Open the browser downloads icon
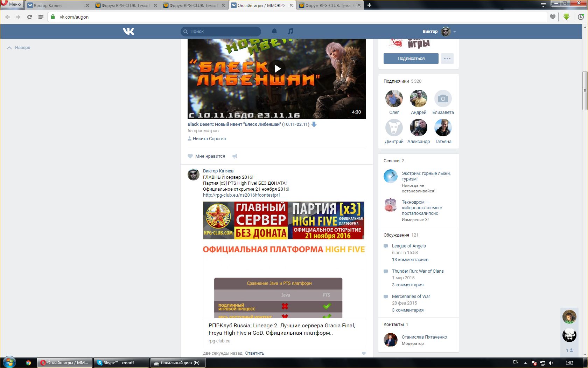Viewport: 588px width, 368px height. coord(581,17)
